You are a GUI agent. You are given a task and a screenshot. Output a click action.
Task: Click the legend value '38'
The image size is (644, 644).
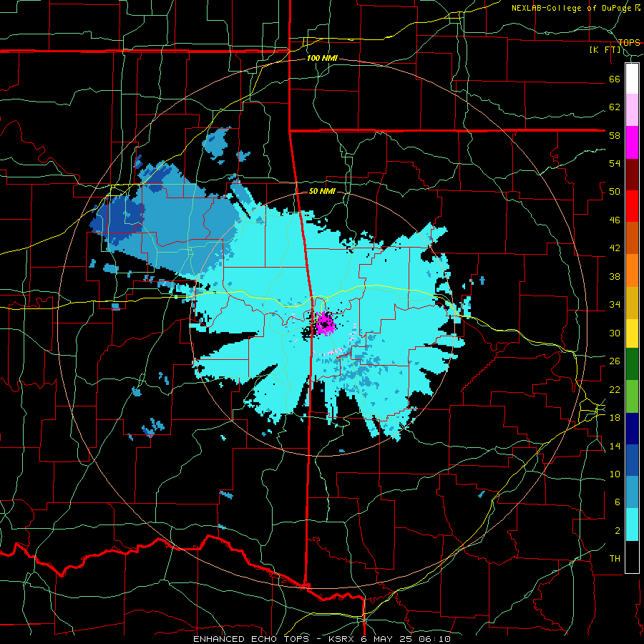click(x=615, y=276)
